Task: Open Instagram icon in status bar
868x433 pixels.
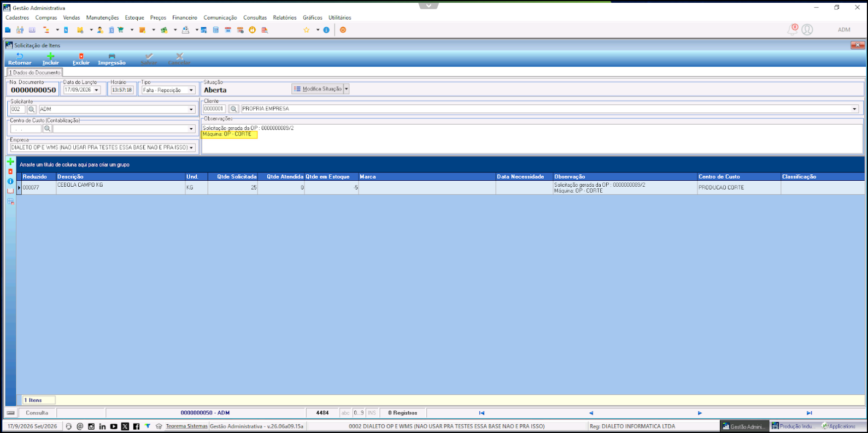Action: [91, 426]
